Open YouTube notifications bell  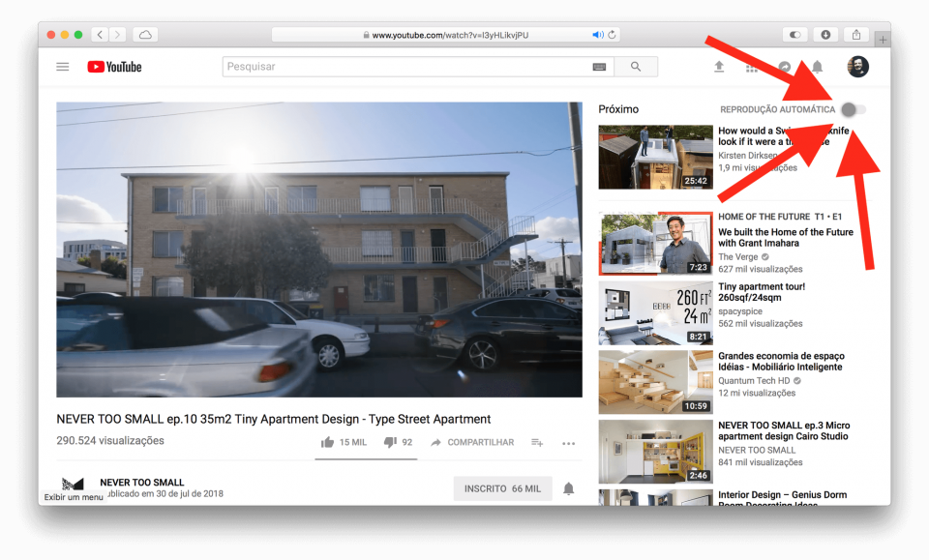point(818,66)
